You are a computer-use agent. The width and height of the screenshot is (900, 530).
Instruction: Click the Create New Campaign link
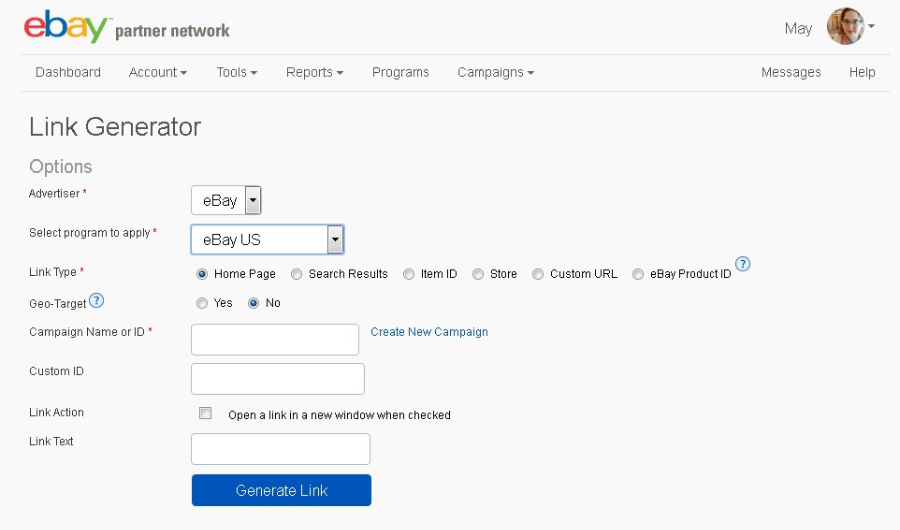(x=429, y=332)
